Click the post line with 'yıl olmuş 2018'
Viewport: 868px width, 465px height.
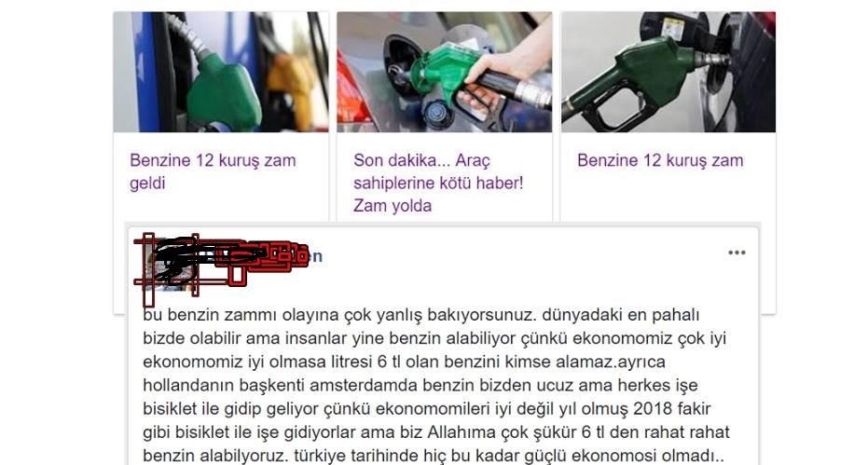coord(427,409)
